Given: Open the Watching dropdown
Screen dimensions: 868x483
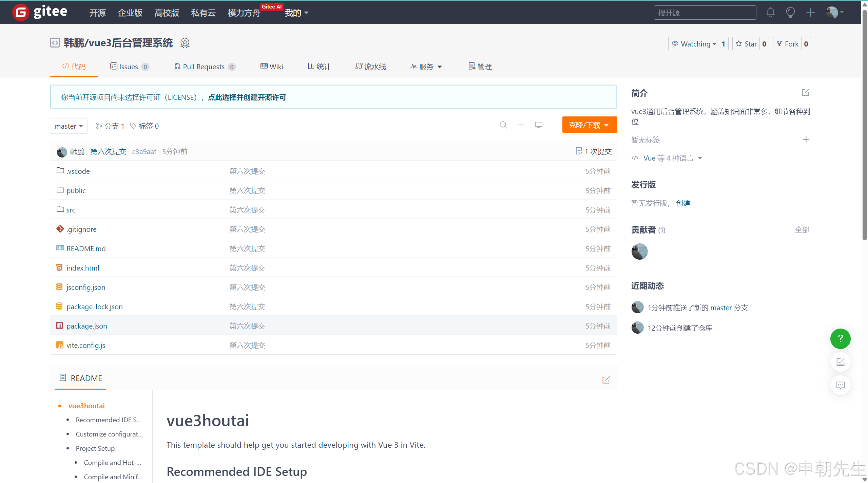Looking at the screenshot, I should [x=693, y=44].
